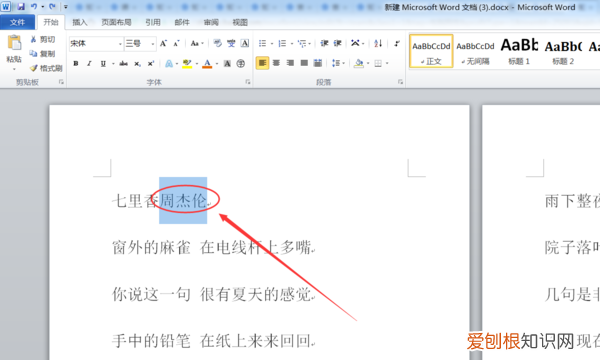Viewport: 600px width, 360px height.
Task: Expand the Clipboard (剪贴板) pane launcher
Action: click(x=61, y=82)
